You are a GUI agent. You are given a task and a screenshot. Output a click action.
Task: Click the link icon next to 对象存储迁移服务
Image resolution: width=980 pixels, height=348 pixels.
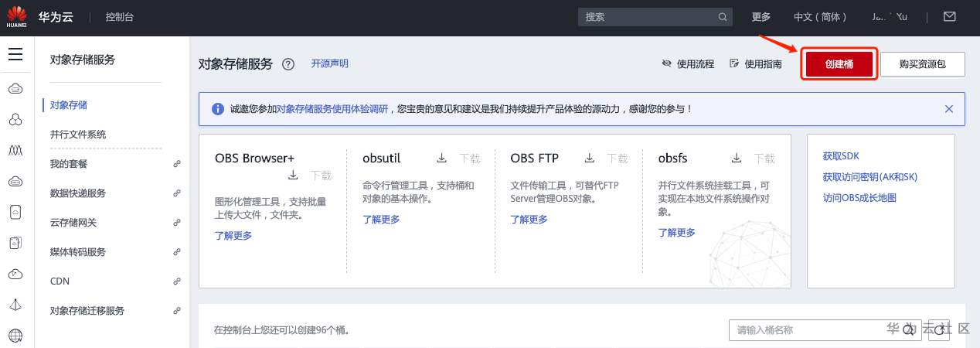(177, 311)
